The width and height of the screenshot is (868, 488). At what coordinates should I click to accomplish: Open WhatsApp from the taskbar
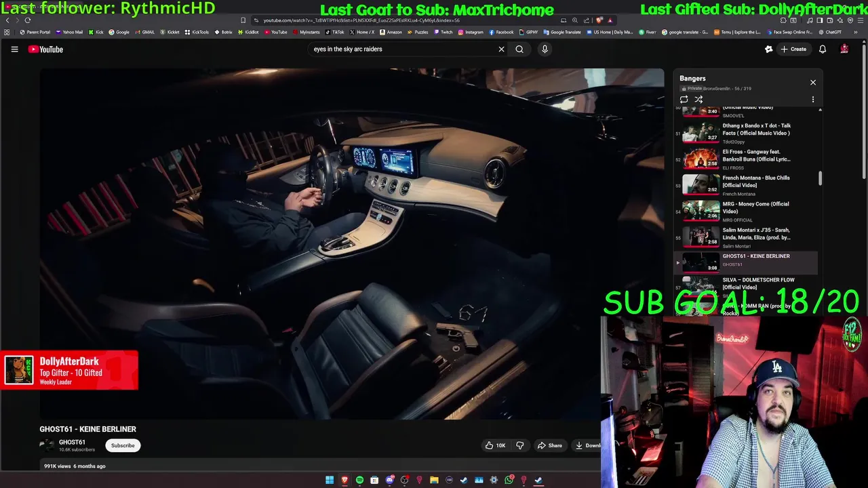[509, 480]
